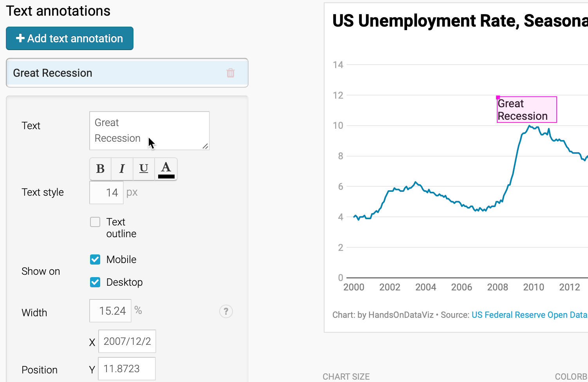Enable the Text outline checkbox
Viewport: 588px width, 382px height.
pyautogui.click(x=95, y=222)
